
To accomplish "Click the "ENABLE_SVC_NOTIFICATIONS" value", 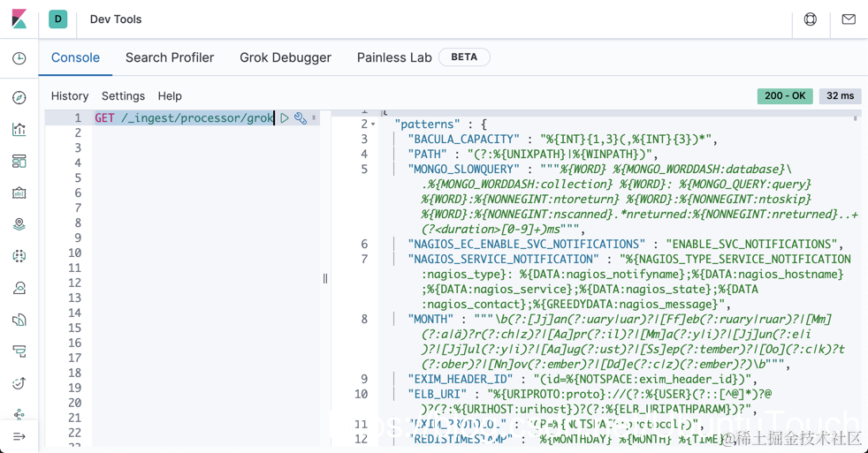I will pos(751,244).
